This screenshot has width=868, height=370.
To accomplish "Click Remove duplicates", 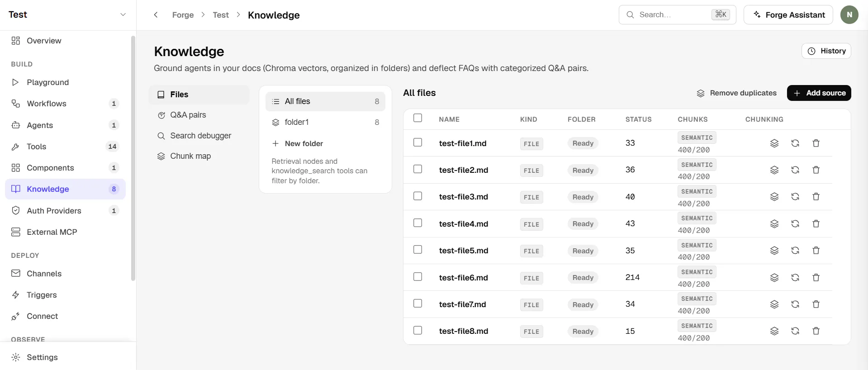I will 736,93.
